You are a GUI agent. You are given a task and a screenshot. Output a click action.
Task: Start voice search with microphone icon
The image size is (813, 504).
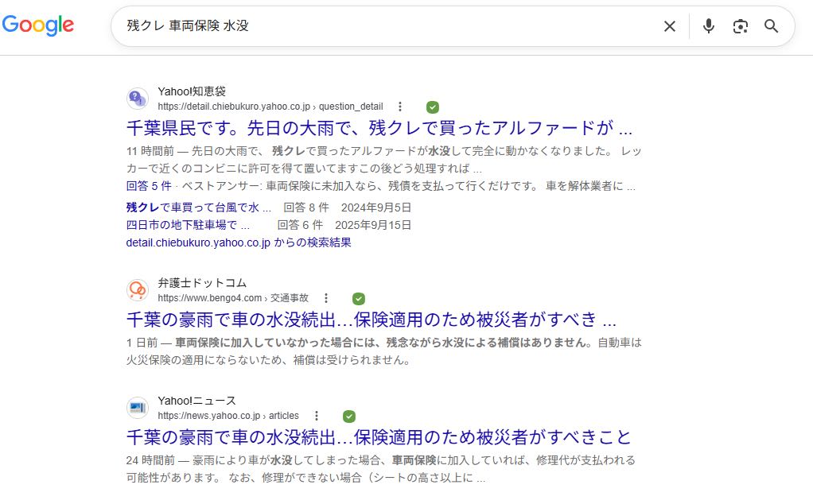click(708, 26)
